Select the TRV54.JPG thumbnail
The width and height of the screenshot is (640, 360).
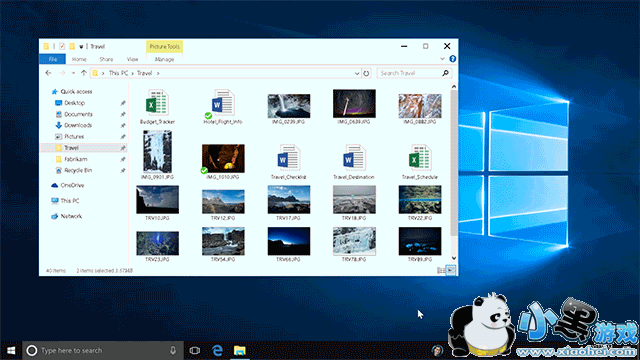223,241
